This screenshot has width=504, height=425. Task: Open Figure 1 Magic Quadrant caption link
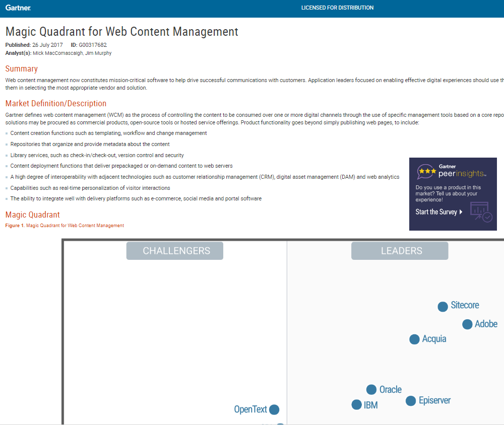pyautogui.click(x=65, y=226)
